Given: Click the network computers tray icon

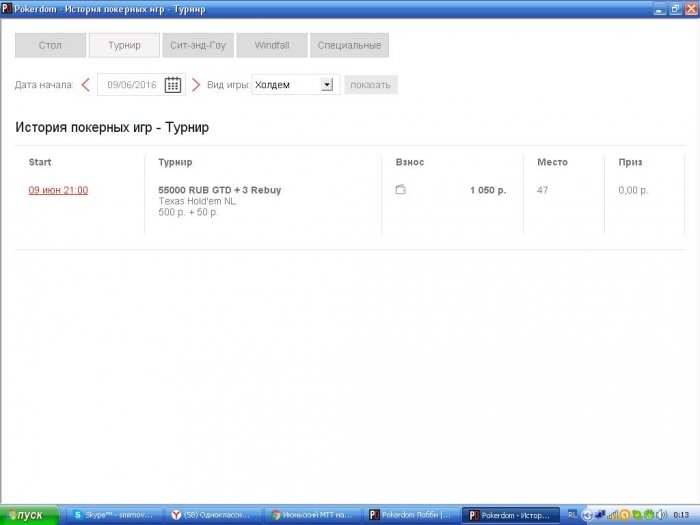Looking at the screenshot, I should pyautogui.click(x=600, y=515).
